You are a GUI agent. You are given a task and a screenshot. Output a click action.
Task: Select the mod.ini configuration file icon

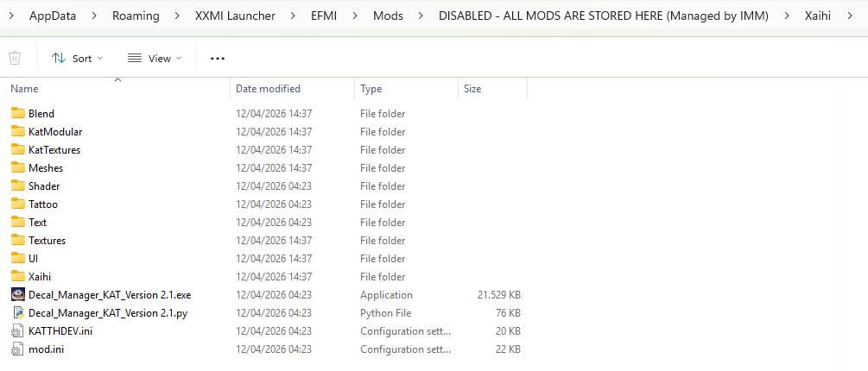18,349
